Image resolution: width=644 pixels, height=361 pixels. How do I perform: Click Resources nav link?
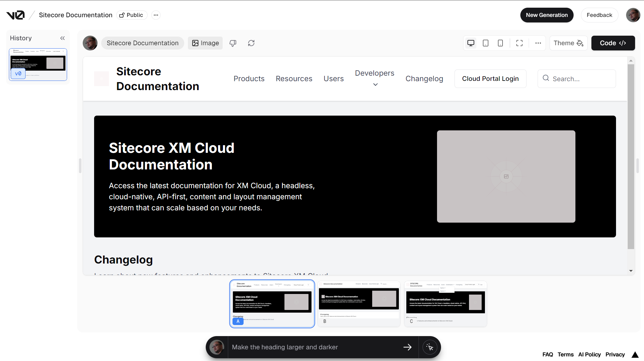[x=294, y=79]
